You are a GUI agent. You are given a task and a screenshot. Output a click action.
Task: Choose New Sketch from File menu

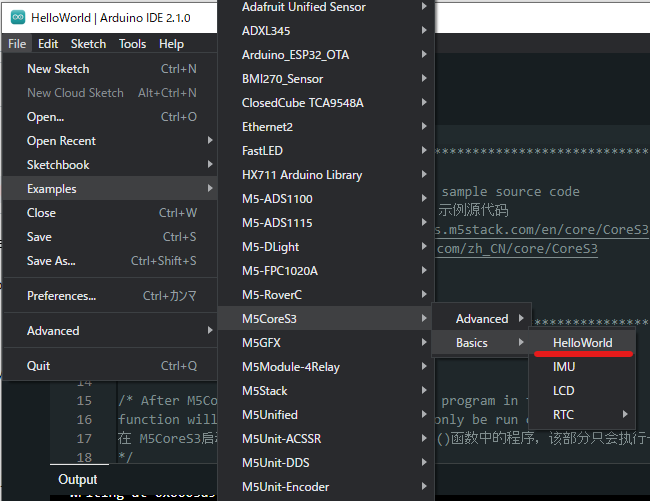pos(110,69)
